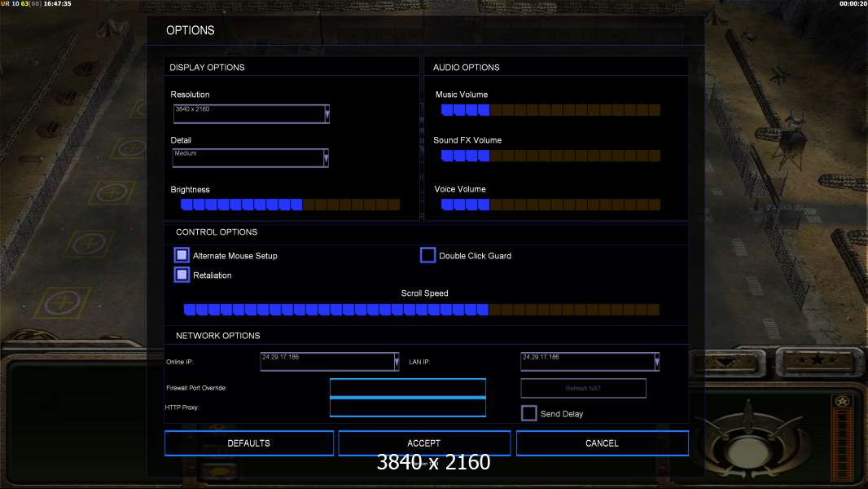This screenshot has width=868, height=489.
Task: Open the Resolution dropdown showing 3840 x 2160
Action: point(251,113)
